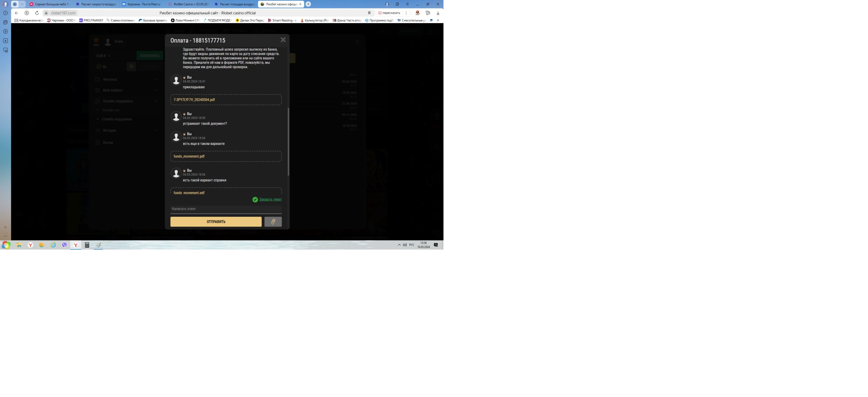868x397 pixels.
Task: Expand the bookmarks bar overflow chevron
Action: click(x=438, y=20)
